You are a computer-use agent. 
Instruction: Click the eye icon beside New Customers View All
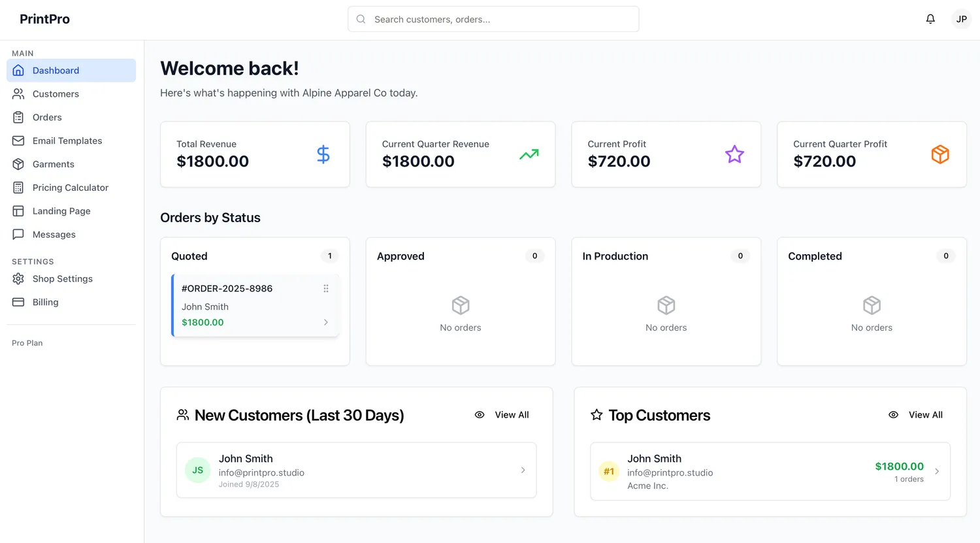[480, 415]
